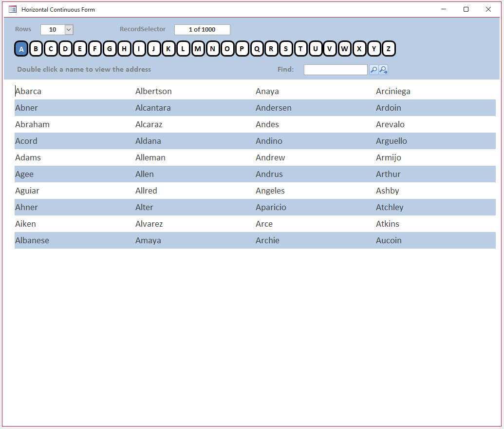Filter names by letter C
Viewport: 504px width, 429px height.
[x=51, y=49]
